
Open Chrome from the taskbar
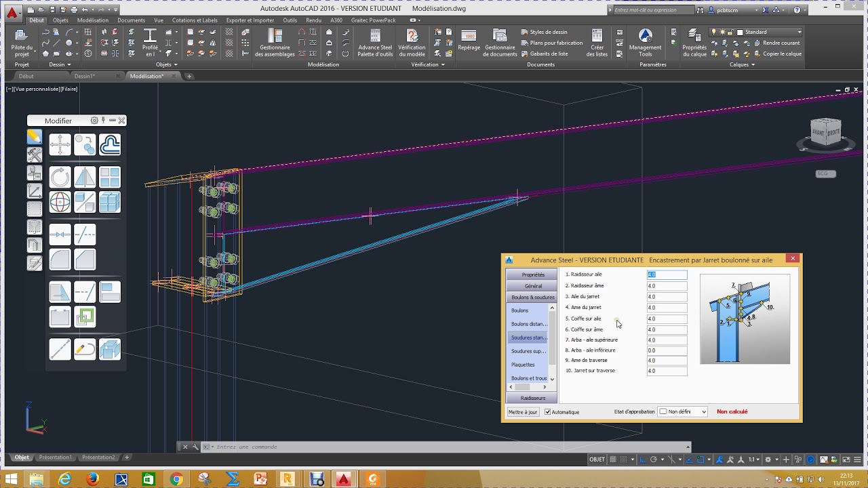[176, 479]
